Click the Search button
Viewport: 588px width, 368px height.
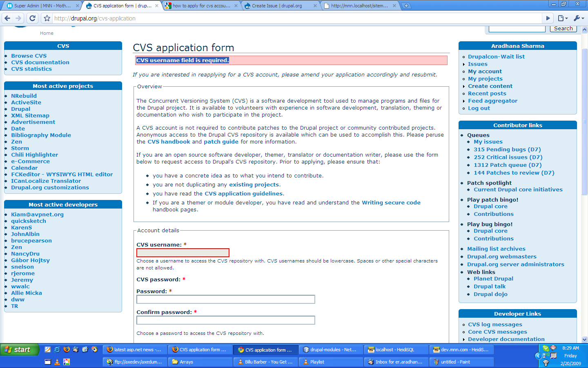563,29
